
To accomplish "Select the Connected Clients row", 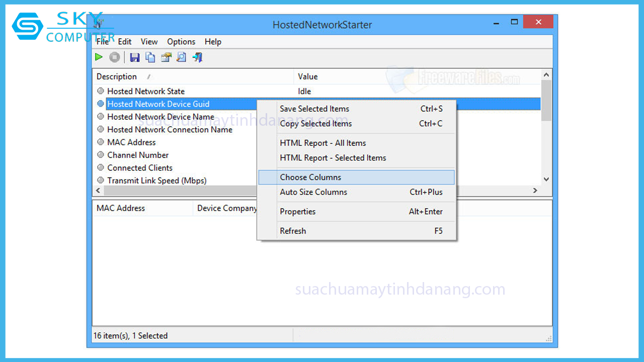I will (x=140, y=168).
